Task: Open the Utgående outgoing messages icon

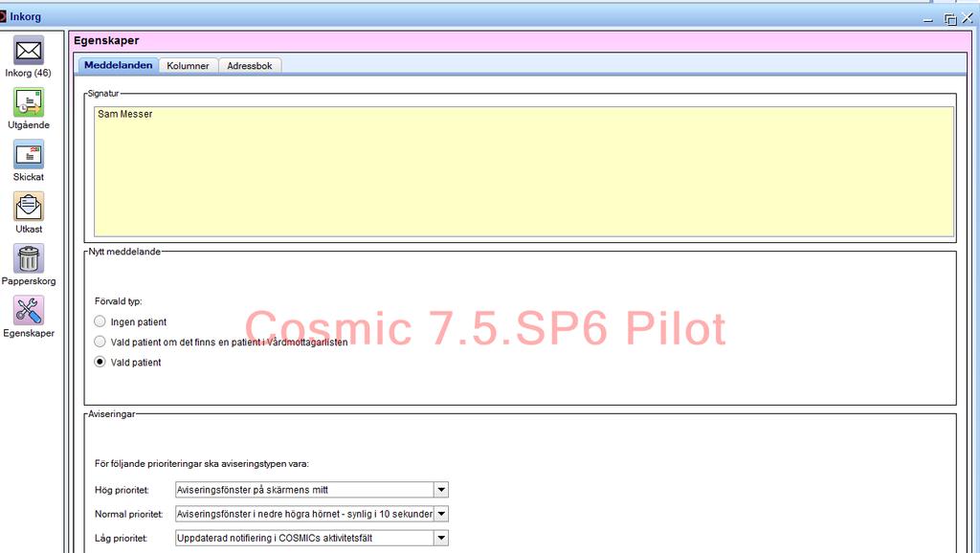Action: click(29, 102)
